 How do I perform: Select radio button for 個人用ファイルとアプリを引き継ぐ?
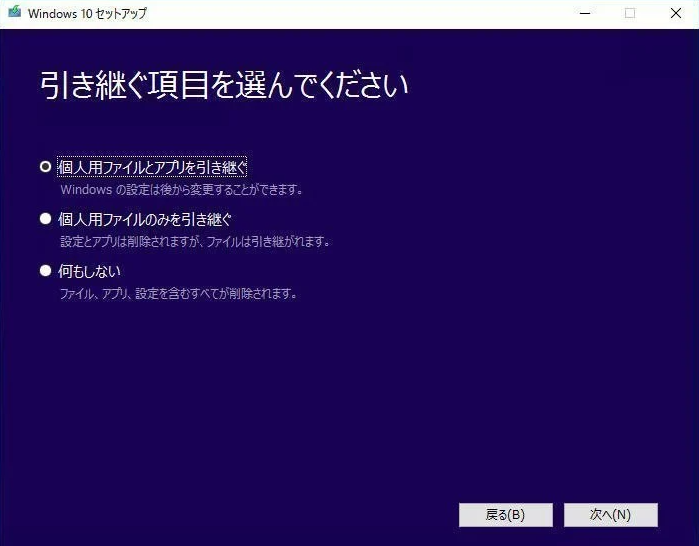pos(45,167)
